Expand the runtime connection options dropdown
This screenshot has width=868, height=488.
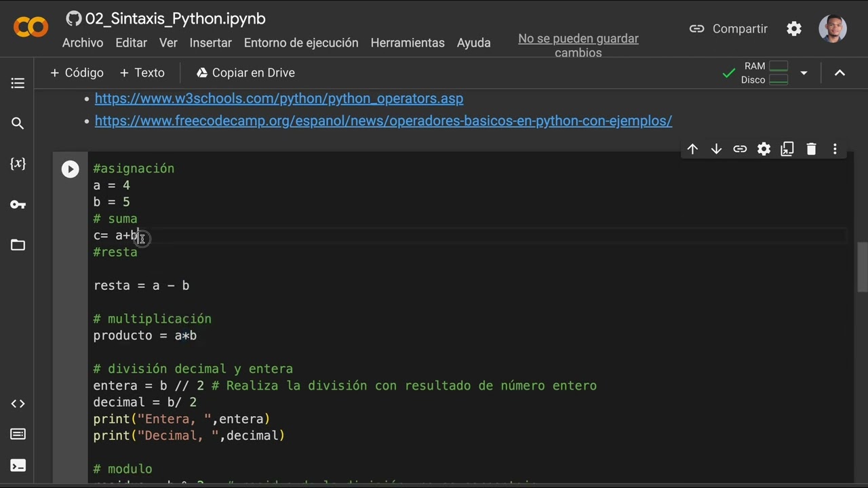pos(804,73)
